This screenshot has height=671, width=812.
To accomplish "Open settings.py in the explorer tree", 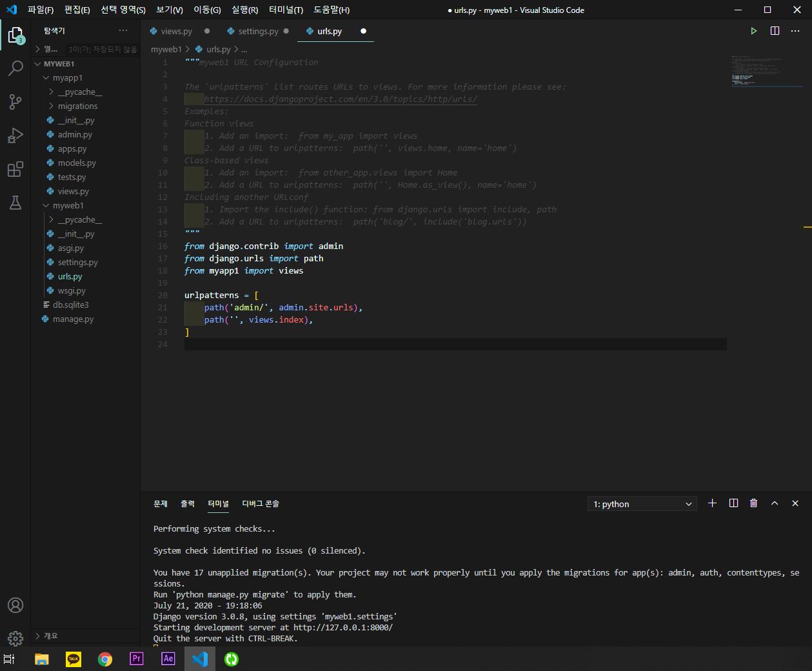I will click(85, 263).
